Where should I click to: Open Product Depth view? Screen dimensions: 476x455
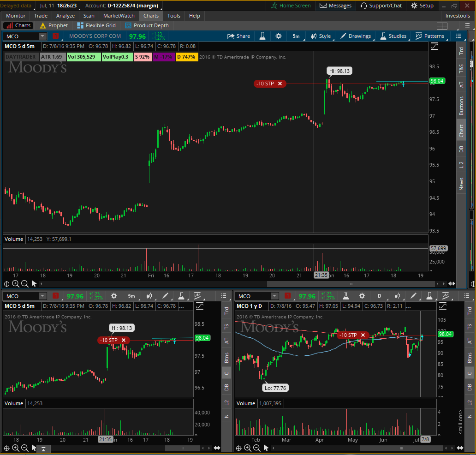tap(147, 25)
